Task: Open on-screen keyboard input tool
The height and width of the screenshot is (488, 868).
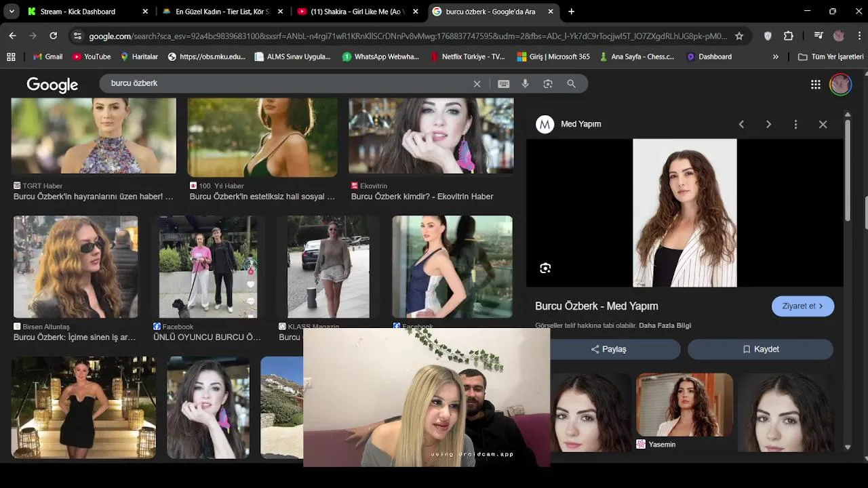Action: pos(503,84)
